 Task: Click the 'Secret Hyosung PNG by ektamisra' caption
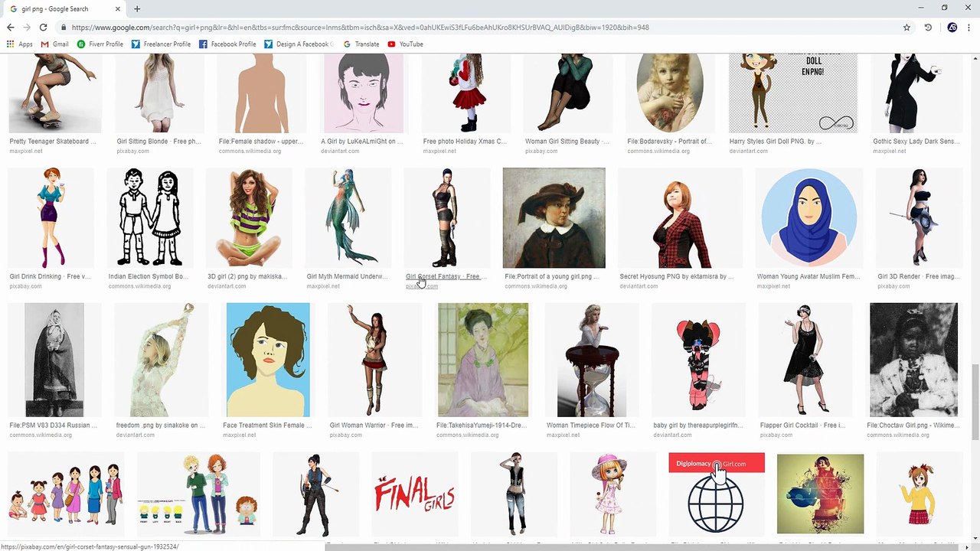tap(677, 277)
